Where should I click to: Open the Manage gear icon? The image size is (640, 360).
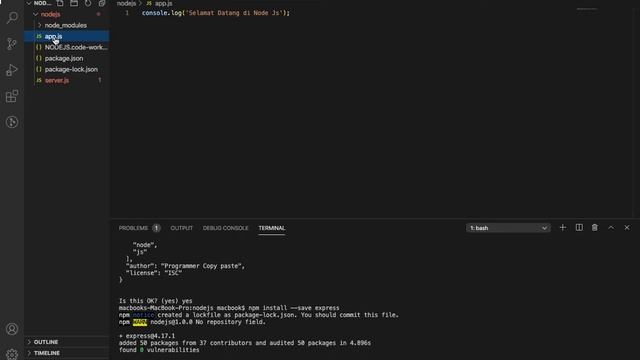[12, 354]
